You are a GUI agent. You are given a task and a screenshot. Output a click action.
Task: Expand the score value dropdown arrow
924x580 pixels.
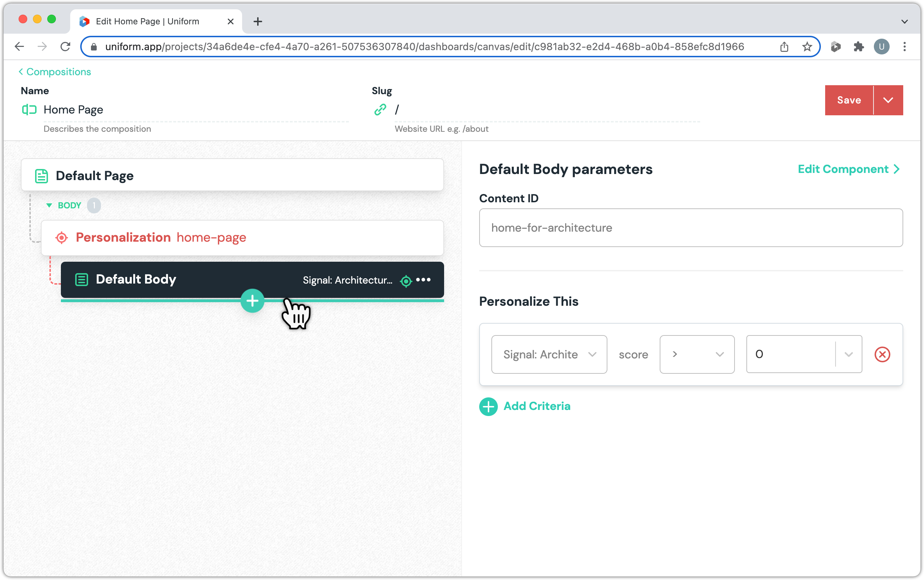[x=848, y=354]
